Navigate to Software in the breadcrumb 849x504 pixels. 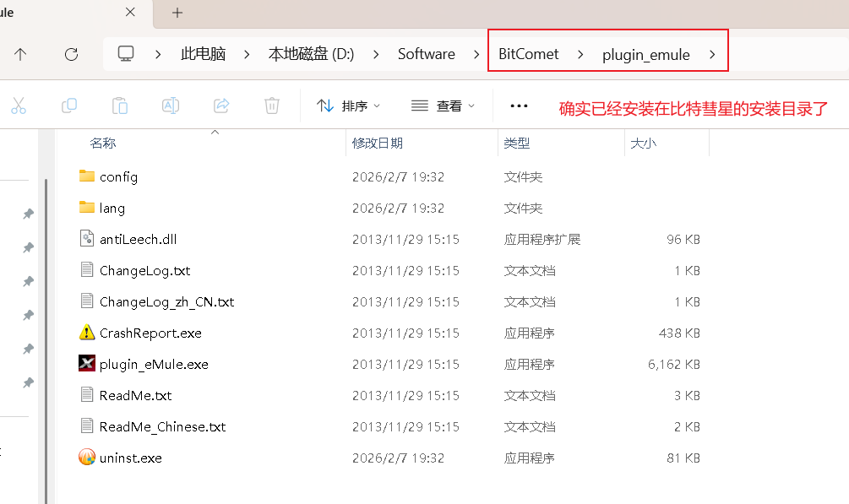(x=426, y=54)
